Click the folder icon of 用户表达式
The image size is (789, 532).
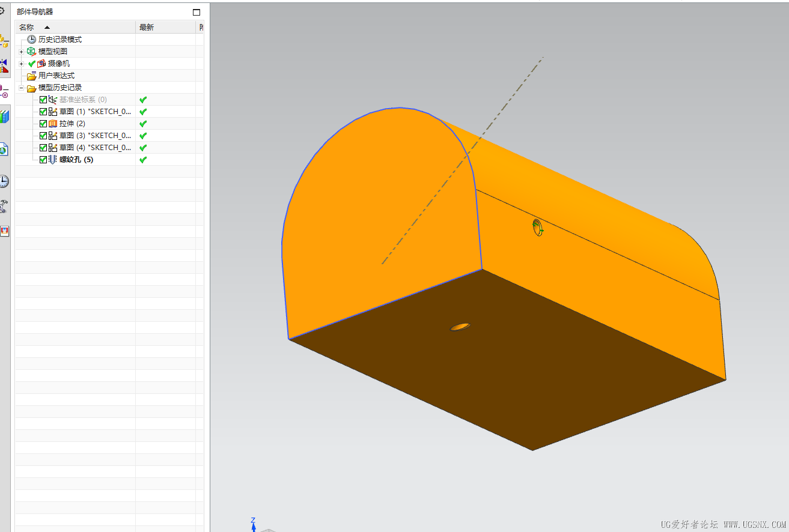click(x=31, y=76)
